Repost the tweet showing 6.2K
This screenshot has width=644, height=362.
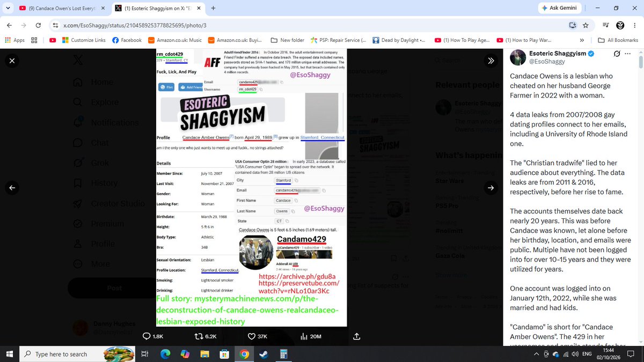click(207, 336)
